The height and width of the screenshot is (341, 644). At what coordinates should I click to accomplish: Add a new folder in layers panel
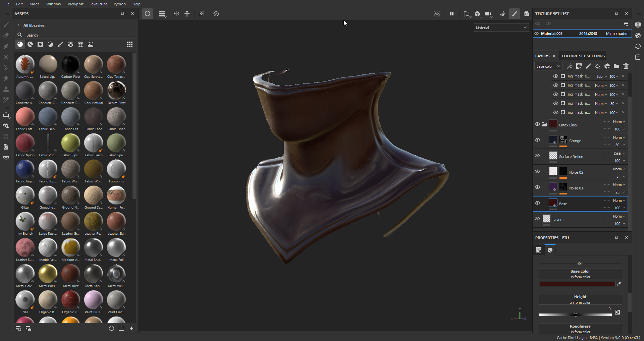616,66
